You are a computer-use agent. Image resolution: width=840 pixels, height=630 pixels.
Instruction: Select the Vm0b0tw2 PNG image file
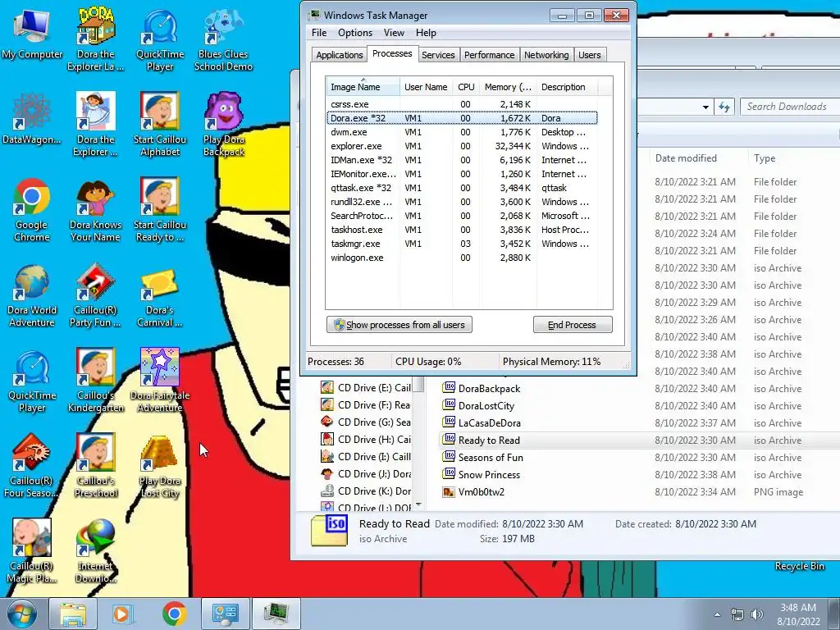(473, 492)
